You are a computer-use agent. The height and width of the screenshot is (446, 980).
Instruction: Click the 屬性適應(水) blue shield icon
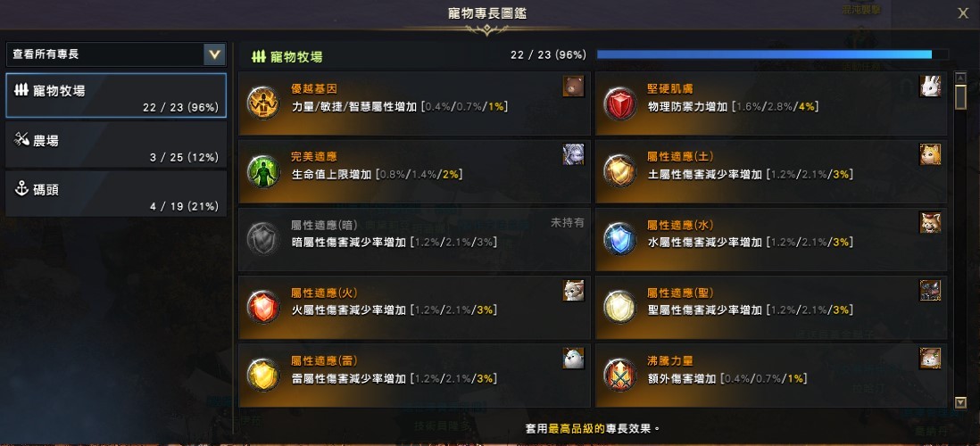(619, 239)
